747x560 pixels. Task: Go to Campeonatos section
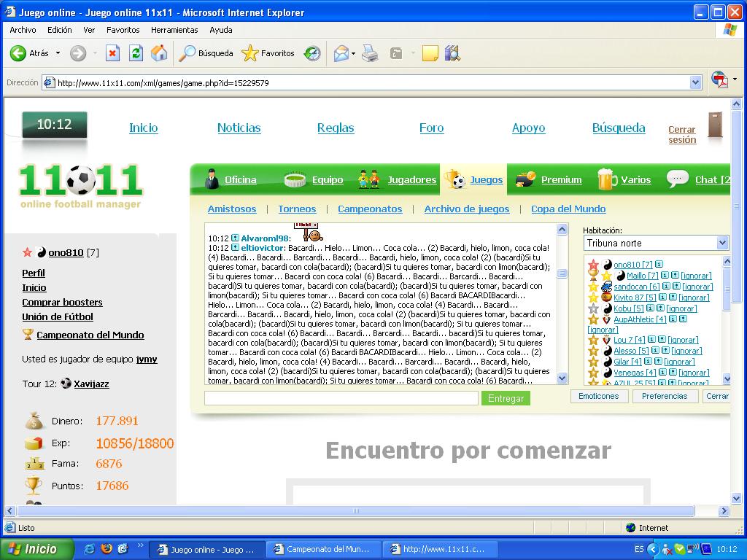pos(370,209)
